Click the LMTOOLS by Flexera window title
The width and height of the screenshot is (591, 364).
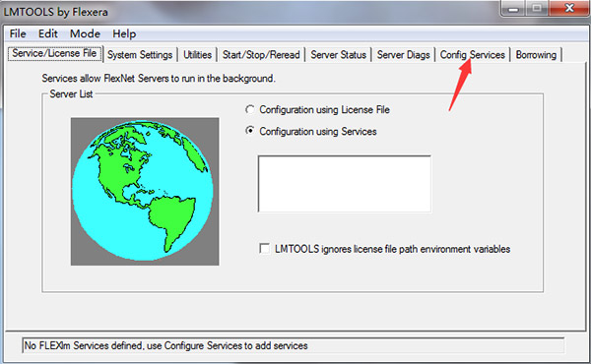pyautogui.click(x=56, y=12)
